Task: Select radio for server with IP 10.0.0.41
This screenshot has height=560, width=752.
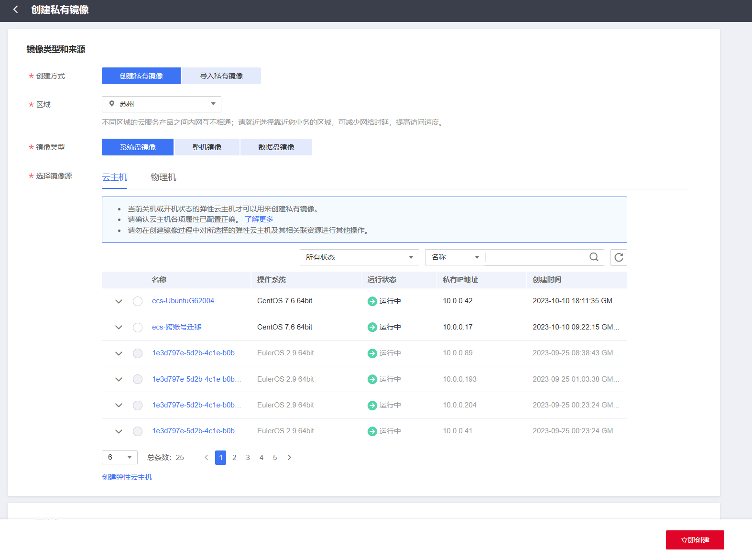Action: click(138, 431)
